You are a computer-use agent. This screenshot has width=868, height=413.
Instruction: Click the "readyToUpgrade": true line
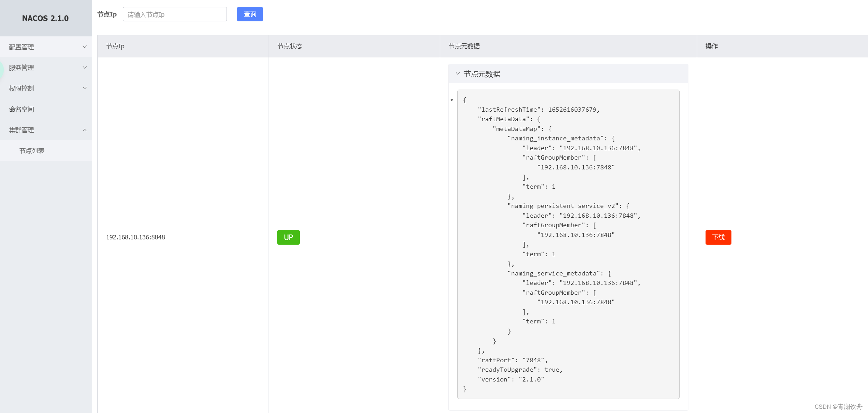click(520, 370)
